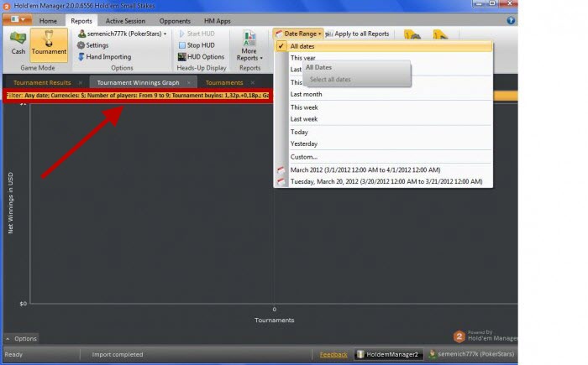This screenshot has height=365, width=588.
Task: Open the HM Apps ribbon tab
Action: click(217, 21)
